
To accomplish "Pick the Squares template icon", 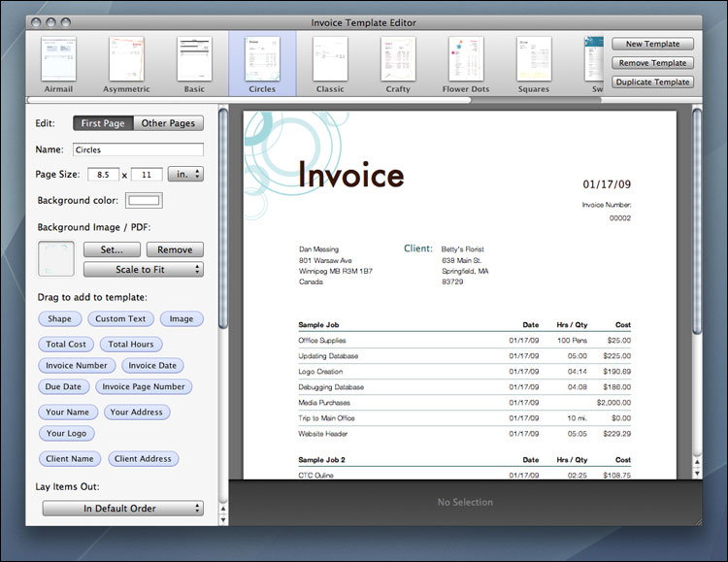I will click(534, 60).
